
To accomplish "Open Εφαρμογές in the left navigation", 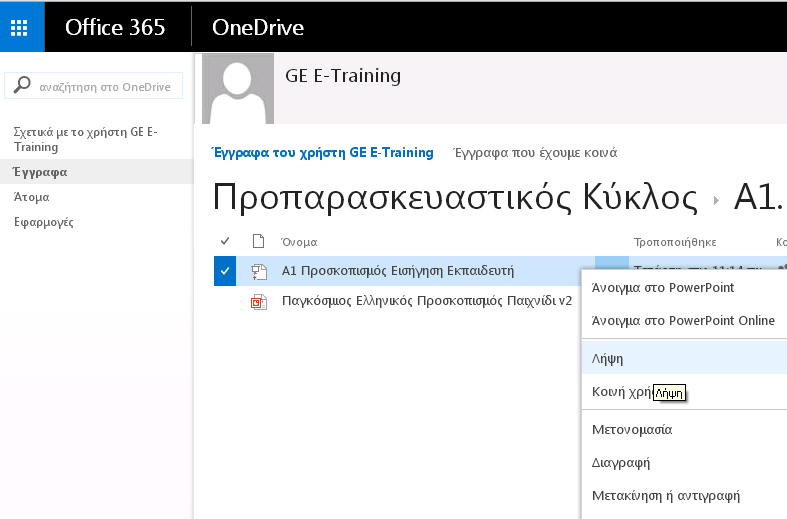I will point(44,222).
